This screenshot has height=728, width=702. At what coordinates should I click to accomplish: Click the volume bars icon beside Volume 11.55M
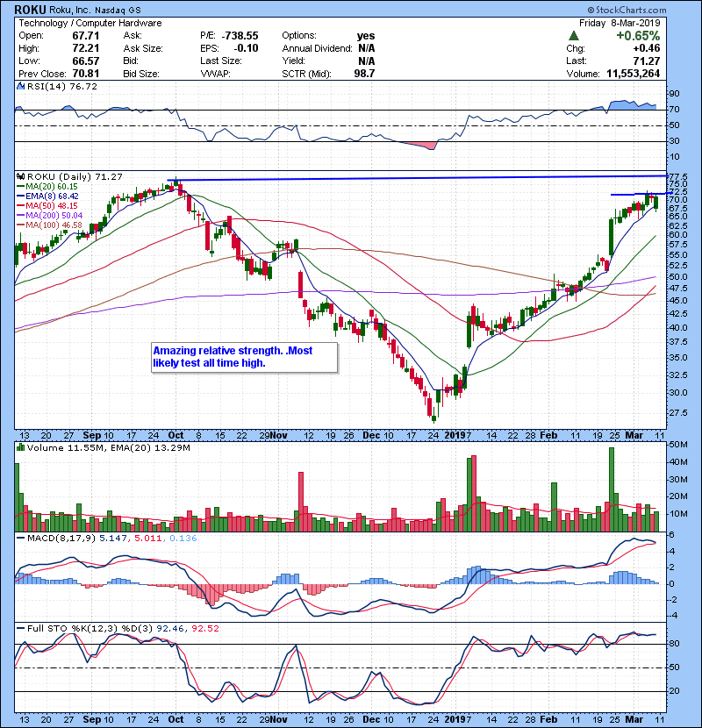click(21, 447)
